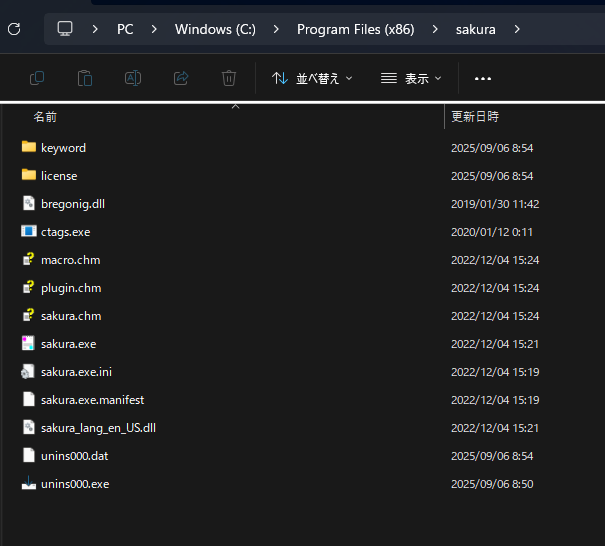Open the 表示 view dropdown

pyautogui.click(x=411, y=78)
